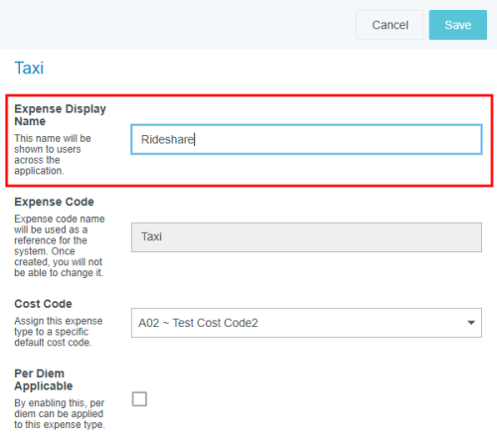Focus the Expense Display Name text box

(306, 139)
